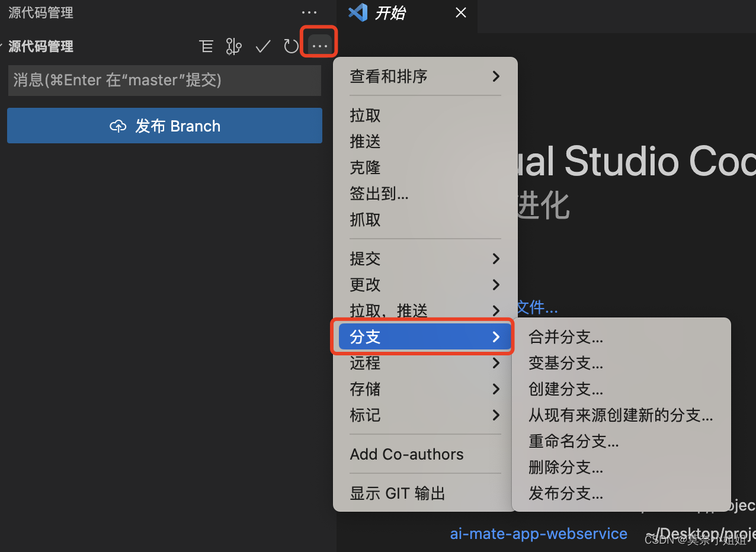Select 显示 GIT 输出 menu item

tap(398, 493)
